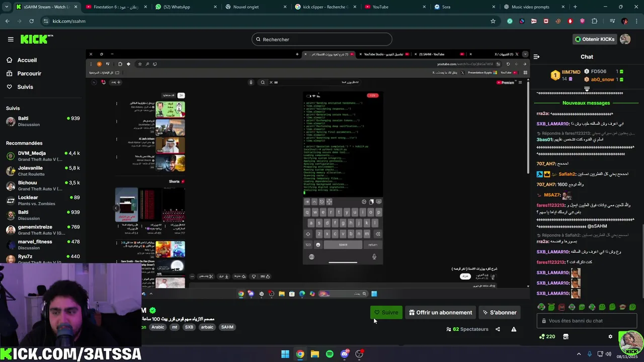Screen dimensions: 644x362
Task: Select the SAHM tag
Action: coord(227,327)
